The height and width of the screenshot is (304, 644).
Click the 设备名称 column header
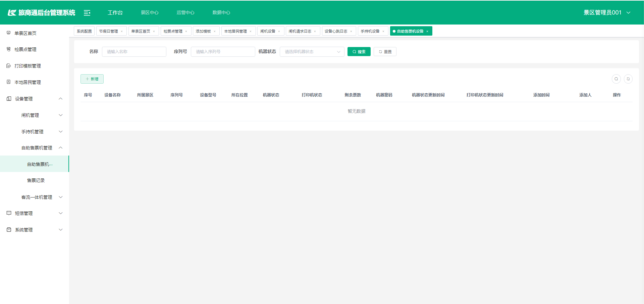point(112,95)
